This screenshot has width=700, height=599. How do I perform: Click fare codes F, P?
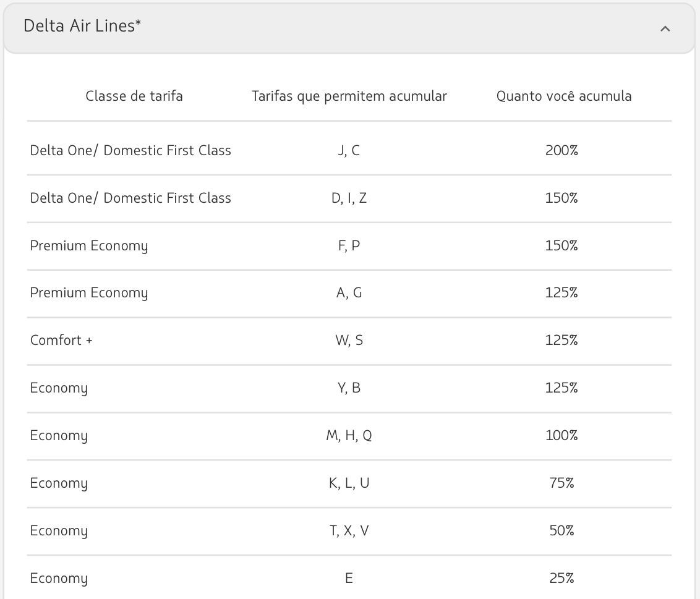coord(349,246)
